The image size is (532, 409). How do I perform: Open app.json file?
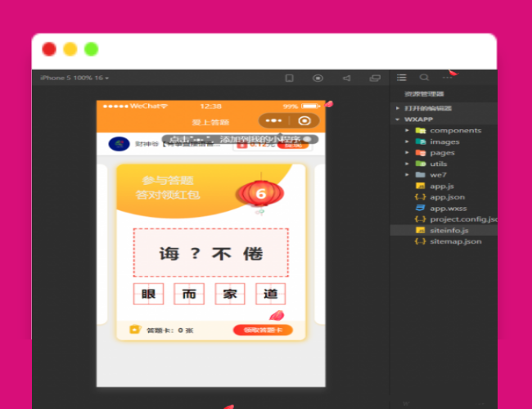coord(447,197)
